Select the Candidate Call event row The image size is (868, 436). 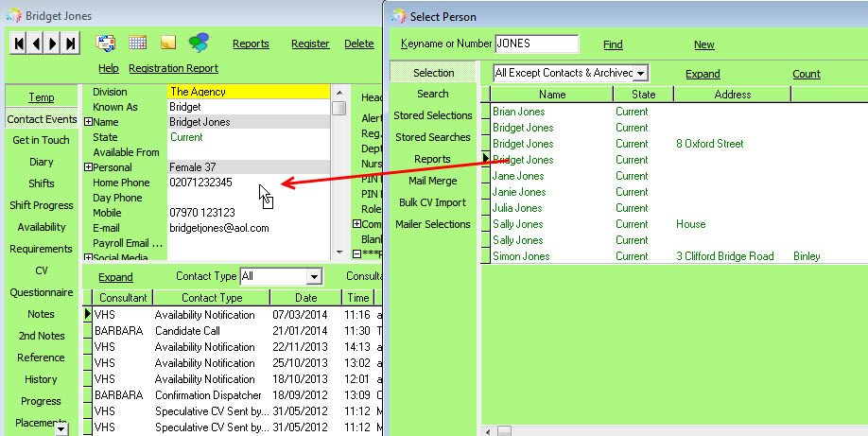point(233,331)
